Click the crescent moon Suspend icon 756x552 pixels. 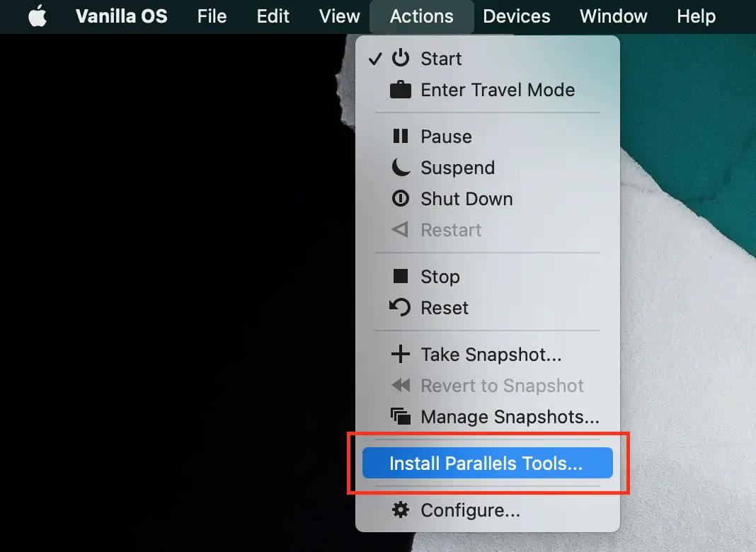pos(400,167)
